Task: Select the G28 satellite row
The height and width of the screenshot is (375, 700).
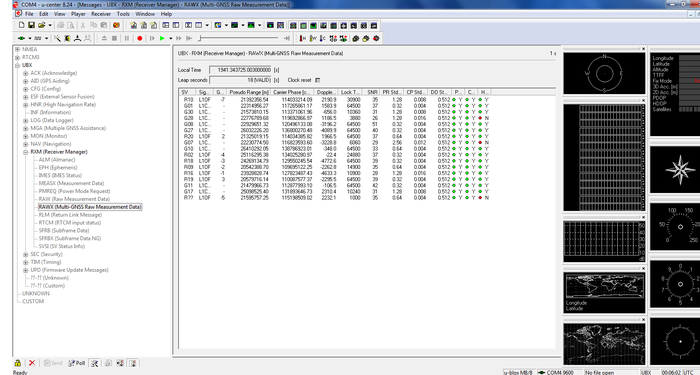Action: [x=337, y=118]
